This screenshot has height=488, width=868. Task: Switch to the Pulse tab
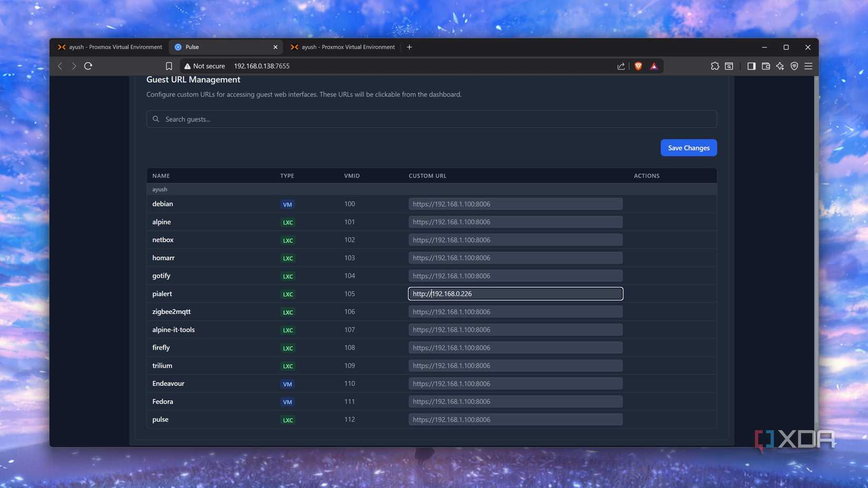pyautogui.click(x=226, y=47)
